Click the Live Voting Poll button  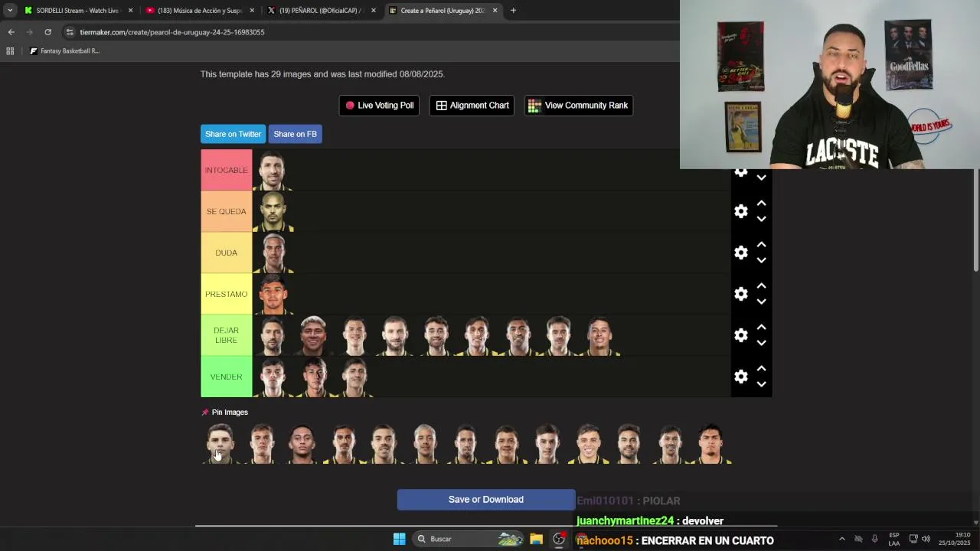(x=379, y=106)
